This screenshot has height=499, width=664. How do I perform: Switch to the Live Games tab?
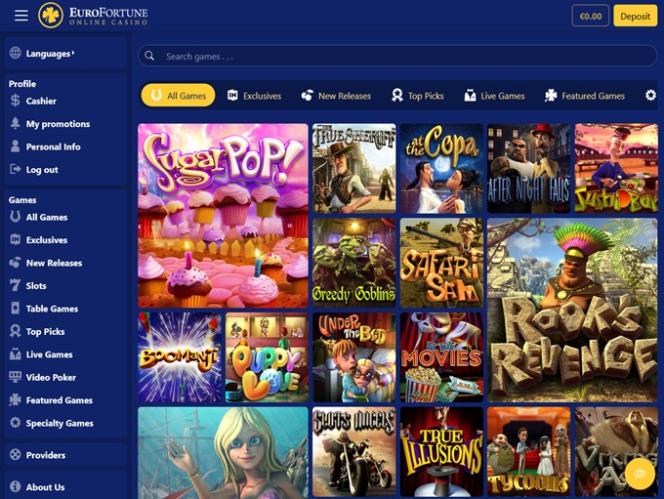click(x=494, y=96)
